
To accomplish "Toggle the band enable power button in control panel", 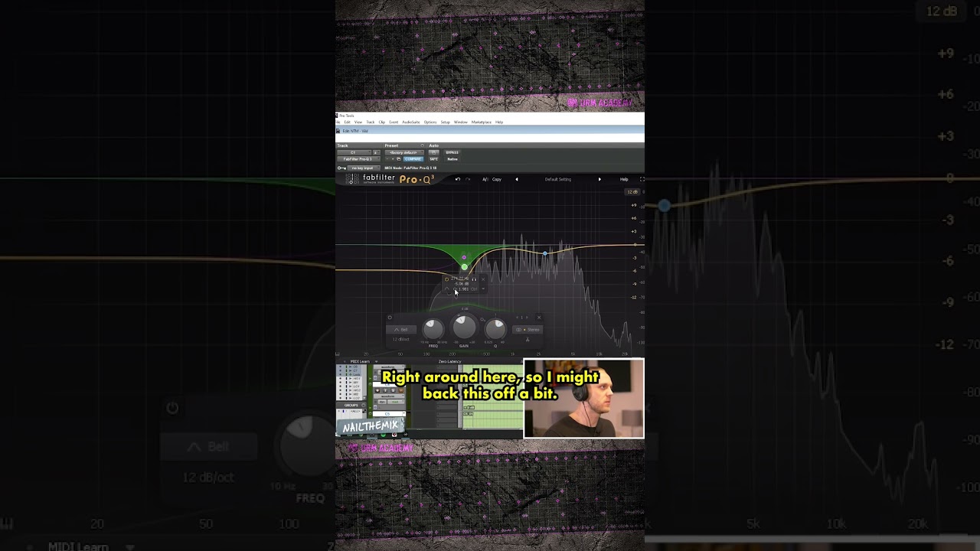I will click(390, 318).
